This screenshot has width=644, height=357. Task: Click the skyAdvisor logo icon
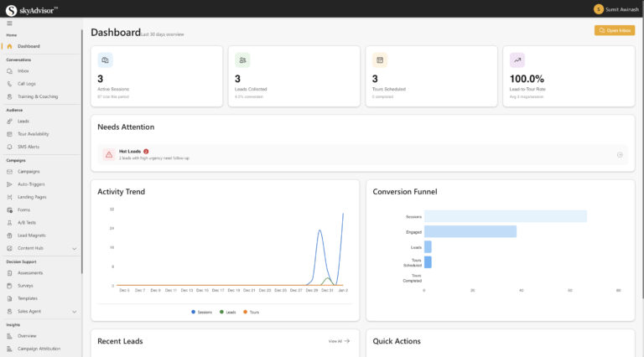point(11,8)
